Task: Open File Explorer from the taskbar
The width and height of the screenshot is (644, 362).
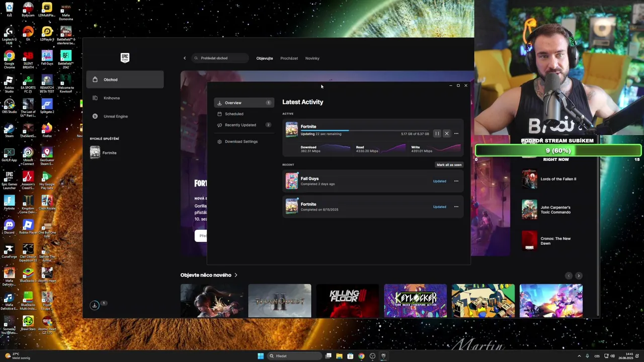Action: pyautogui.click(x=339, y=356)
